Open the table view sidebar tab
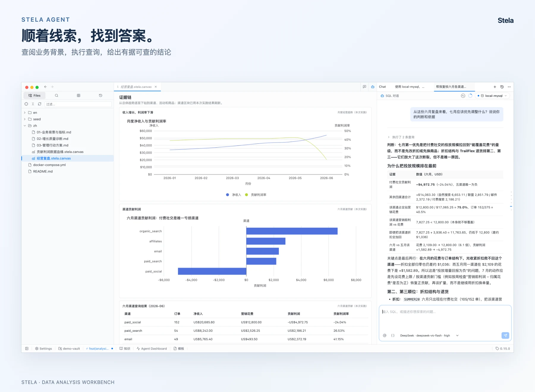The width and height of the screenshot is (535, 392). [x=78, y=95]
